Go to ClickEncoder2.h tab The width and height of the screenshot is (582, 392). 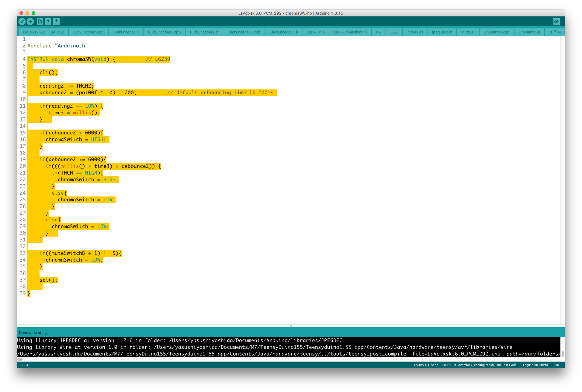tap(204, 32)
